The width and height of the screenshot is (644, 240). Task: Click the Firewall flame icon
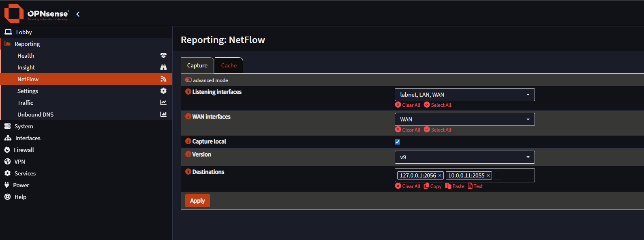pos(7,149)
